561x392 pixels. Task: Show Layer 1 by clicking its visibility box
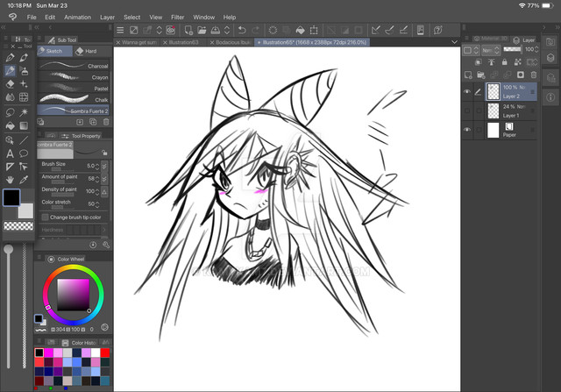465,110
